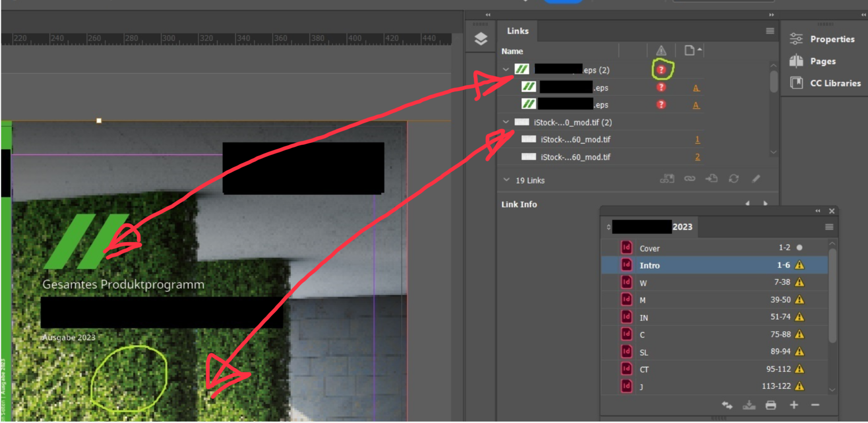The height and width of the screenshot is (423, 868).
Task: Select the Update Link refresh icon
Action: [734, 179]
